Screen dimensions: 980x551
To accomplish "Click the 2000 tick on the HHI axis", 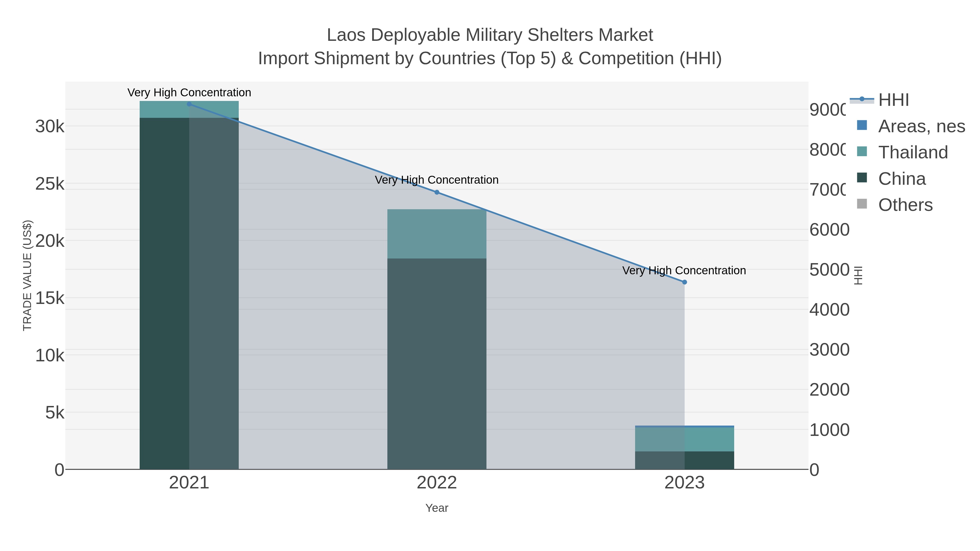I will pos(829,390).
